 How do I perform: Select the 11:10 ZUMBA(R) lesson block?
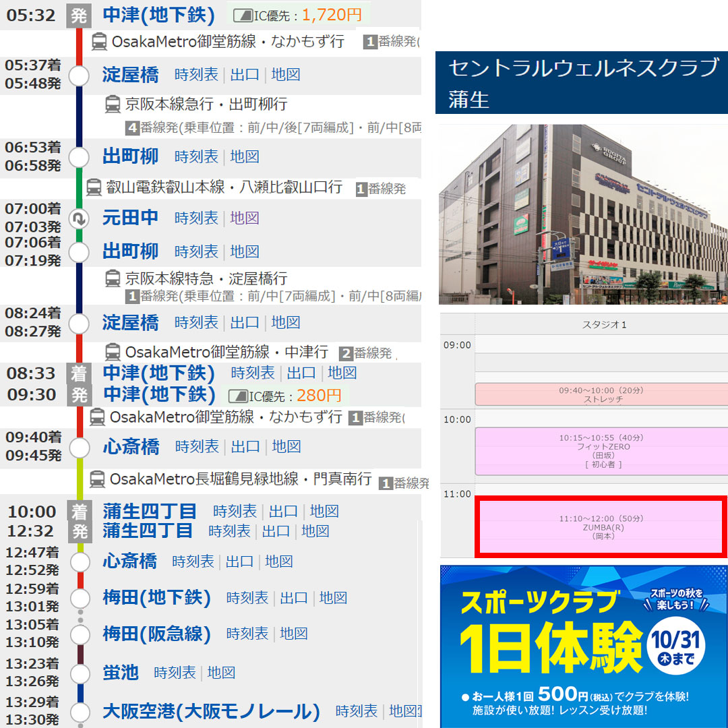click(601, 527)
